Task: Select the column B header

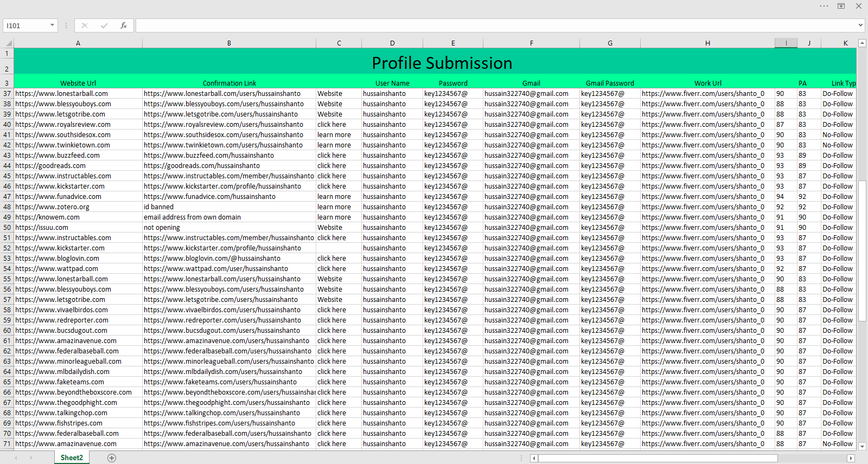Action: 229,43
